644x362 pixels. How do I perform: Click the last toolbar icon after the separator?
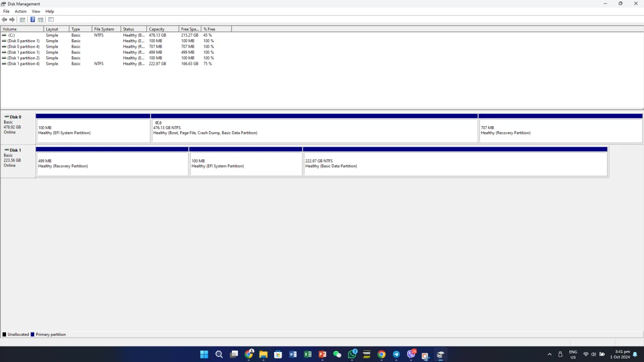pos(51,20)
